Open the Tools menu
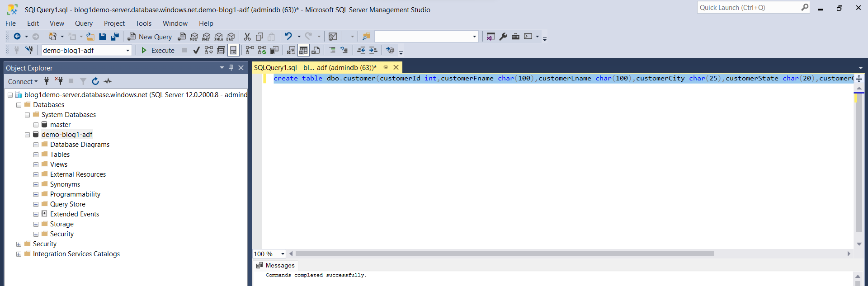Viewport: 868px width, 286px height. (x=143, y=23)
